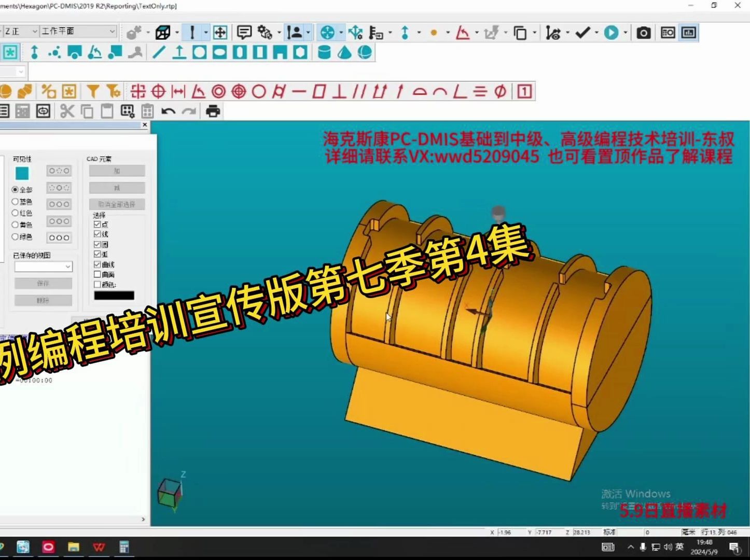This screenshot has height=560, width=750.
Task: Open WPS Office from taskbar
Action: pos(99,547)
